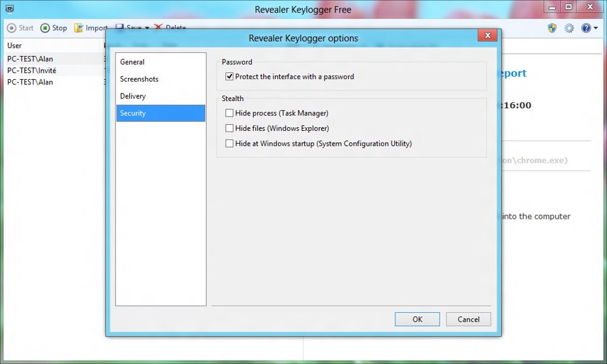The height and width of the screenshot is (364, 607).
Task: Click the Import folder icon
Action: tap(79, 28)
